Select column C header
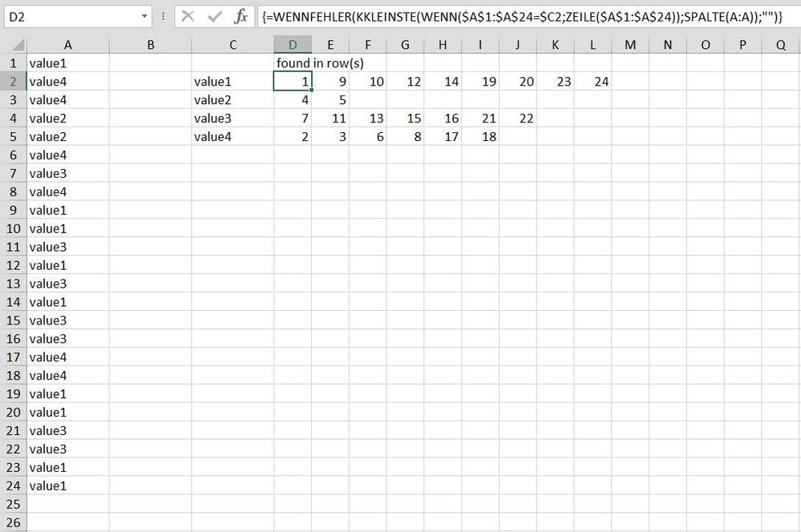Screen dimensions: 801x532 [x=233, y=45]
